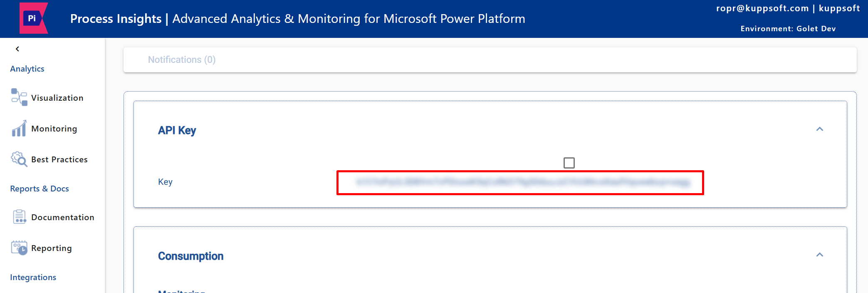Click the Monitoring bar chart icon
This screenshot has height=293, width=868.
point(19,128)
